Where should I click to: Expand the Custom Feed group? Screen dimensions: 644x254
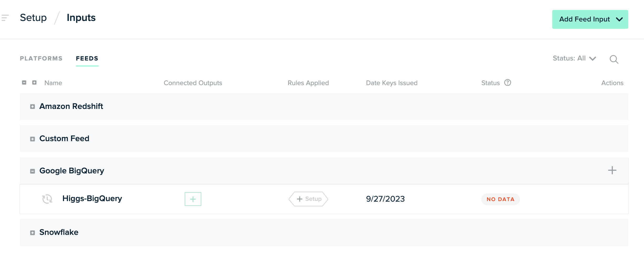pos(33,139)
